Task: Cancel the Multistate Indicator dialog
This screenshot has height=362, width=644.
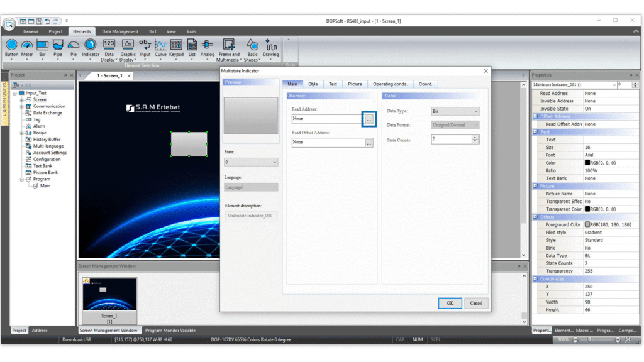Action: 476,303
